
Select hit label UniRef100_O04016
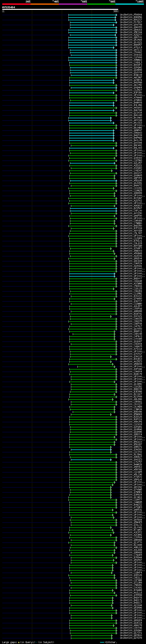point(131,55)
